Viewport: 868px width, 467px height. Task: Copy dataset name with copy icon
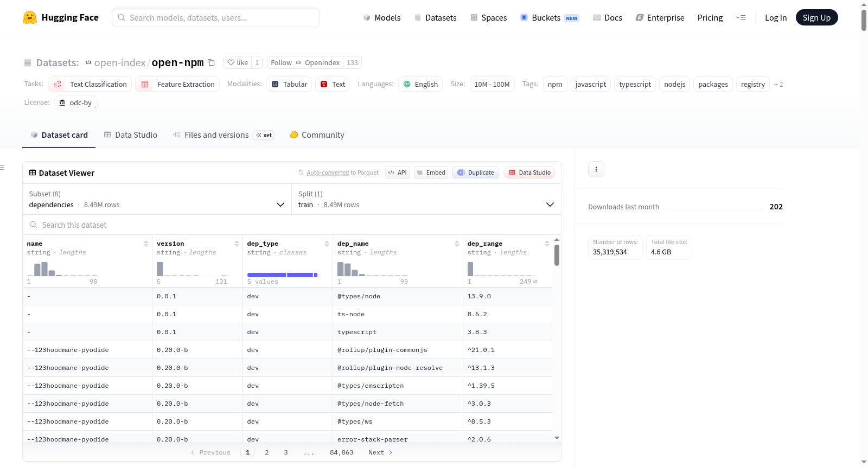212,62
